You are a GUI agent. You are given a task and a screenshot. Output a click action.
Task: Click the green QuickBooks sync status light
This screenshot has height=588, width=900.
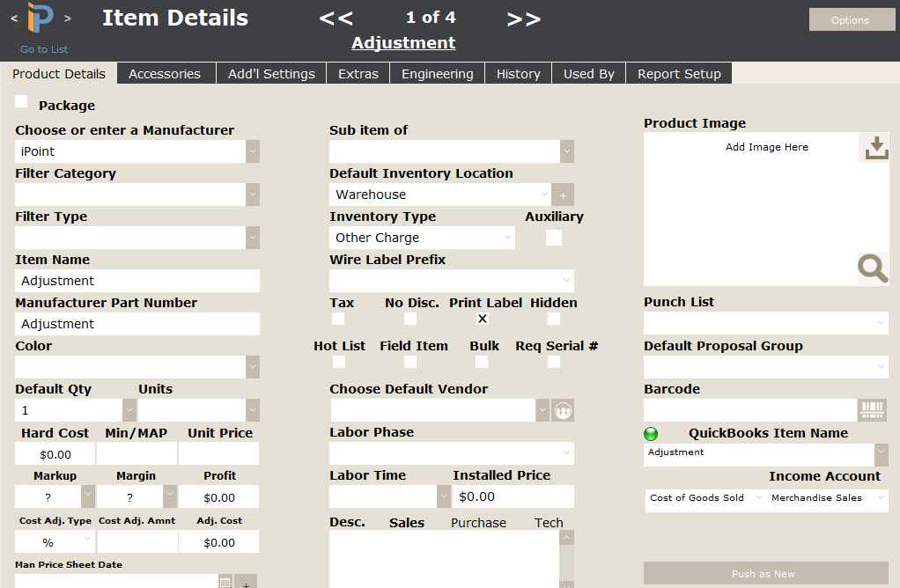click(651, 432)
